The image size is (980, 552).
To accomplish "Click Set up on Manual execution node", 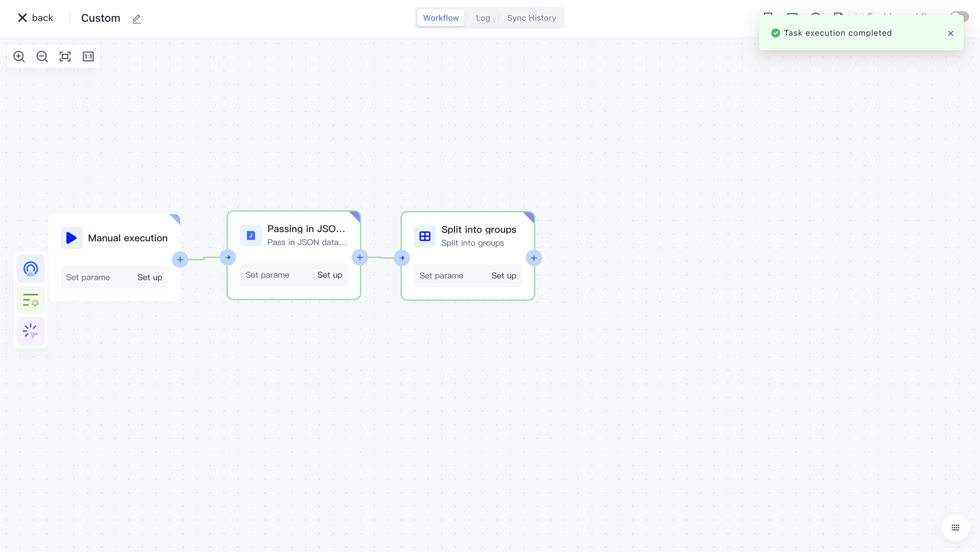I will 150,277.
